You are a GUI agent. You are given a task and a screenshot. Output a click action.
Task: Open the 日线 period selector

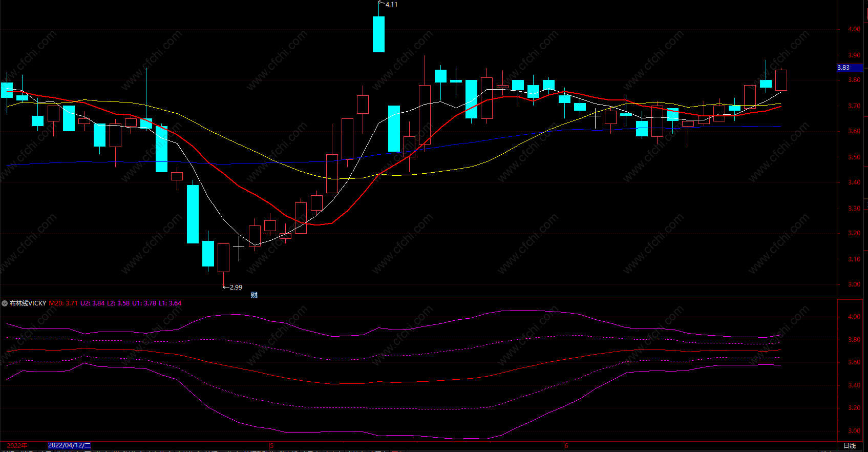coord(850,445)
